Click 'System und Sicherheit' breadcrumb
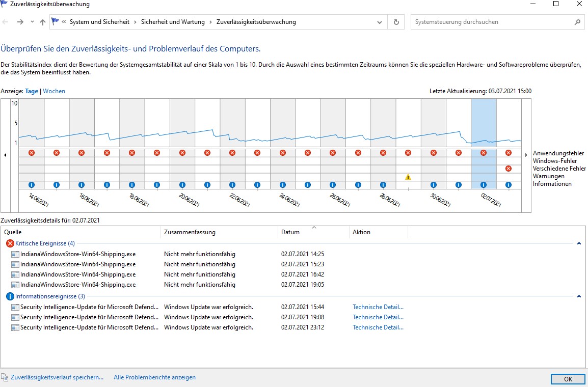588x387 pixels. point(99,22)
